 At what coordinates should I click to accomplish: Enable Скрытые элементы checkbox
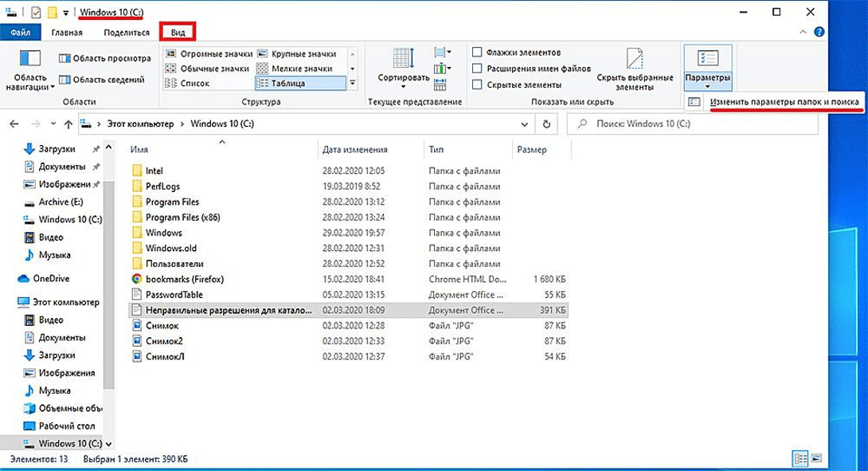477,84
